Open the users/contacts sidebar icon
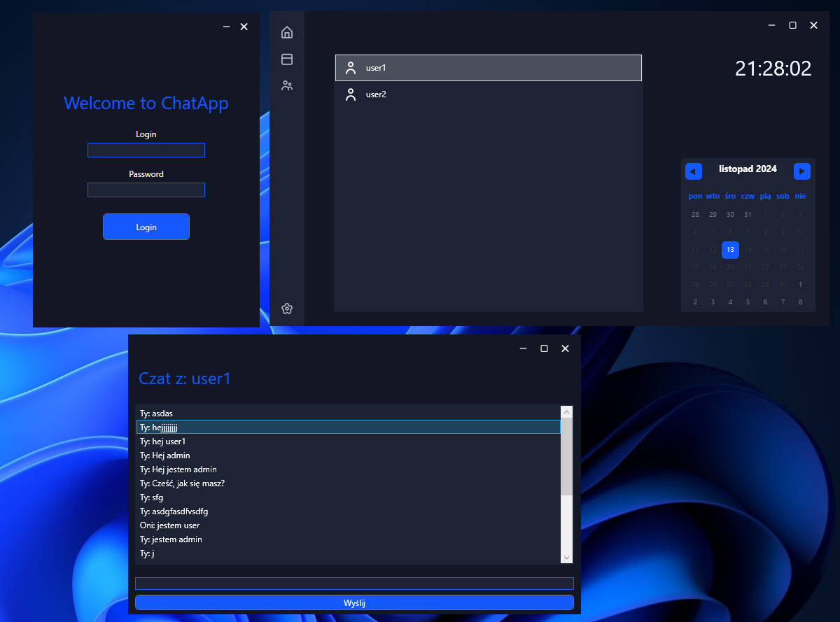Image resolution: width=840 pixels, height=622 pixels. coord(286,86)
